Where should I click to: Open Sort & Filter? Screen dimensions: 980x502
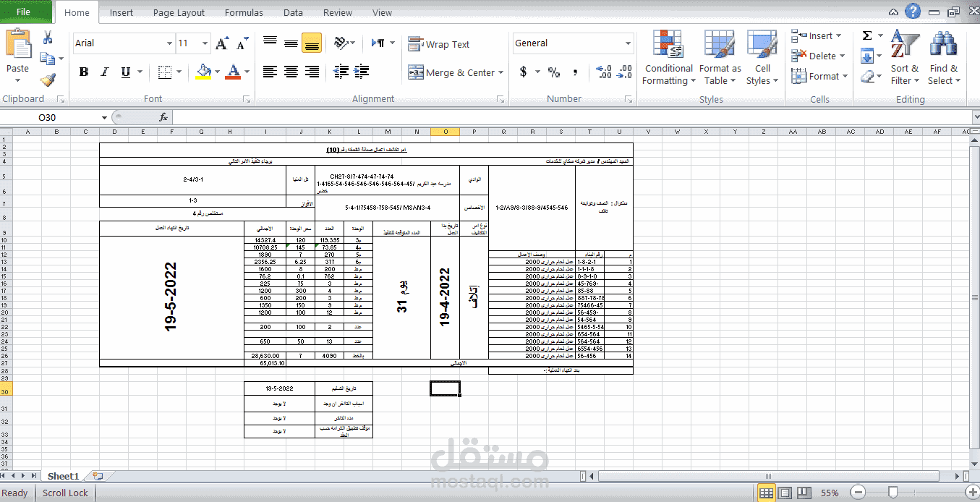coord(905,58)
